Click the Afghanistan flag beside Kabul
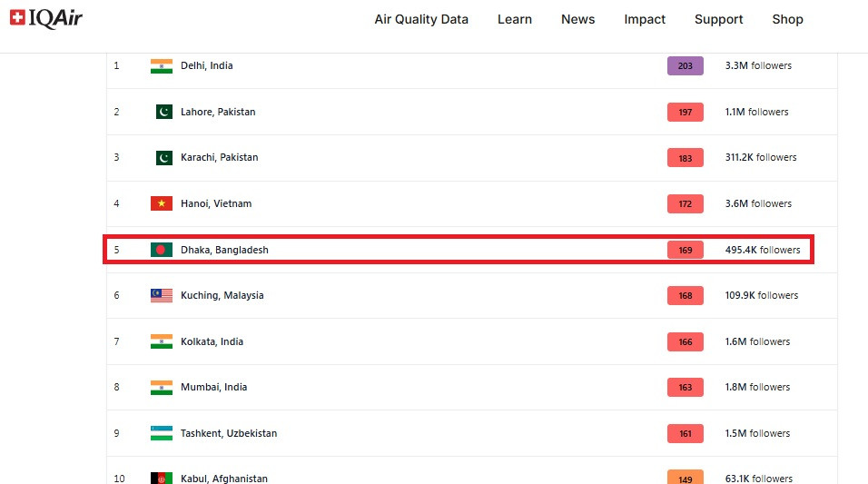The height and width of the screenshot is (484, 868). (x=161, y=478)
